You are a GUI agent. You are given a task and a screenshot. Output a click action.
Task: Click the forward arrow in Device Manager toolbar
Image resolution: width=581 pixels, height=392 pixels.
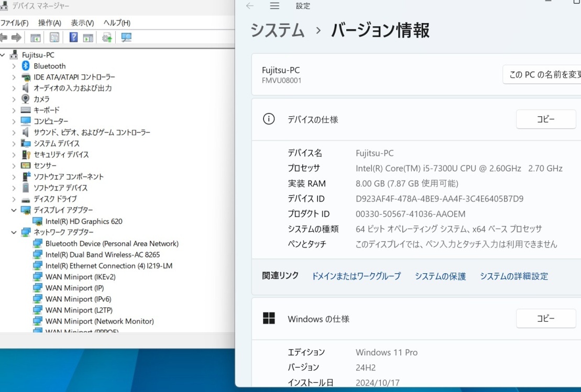pyautogui.click(x=16, y=37)
